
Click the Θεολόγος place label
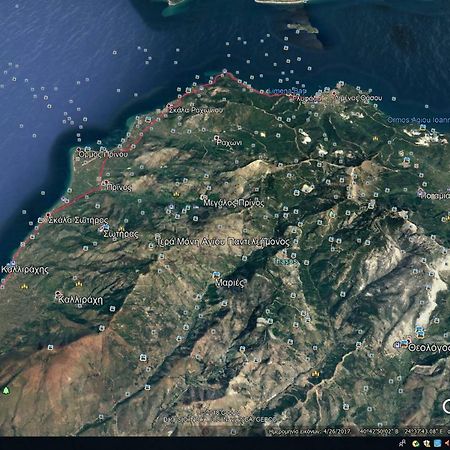pyautogui.click(x=429, y=348)
